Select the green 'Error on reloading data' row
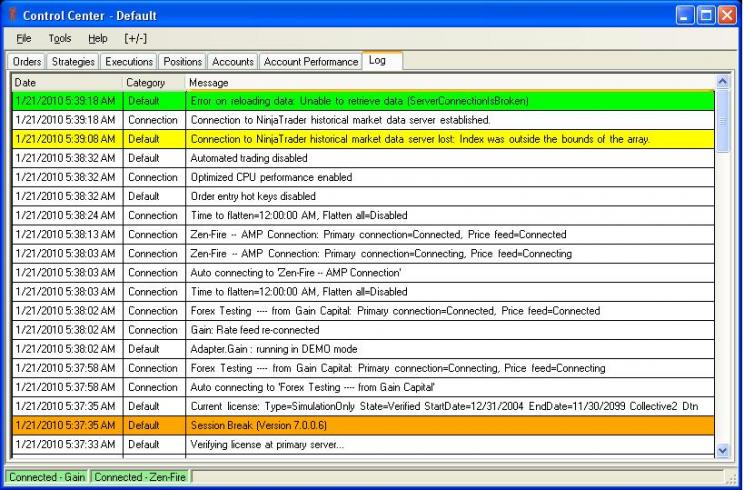The width and height of the screenshot is (744, 490). coord(363,101)
